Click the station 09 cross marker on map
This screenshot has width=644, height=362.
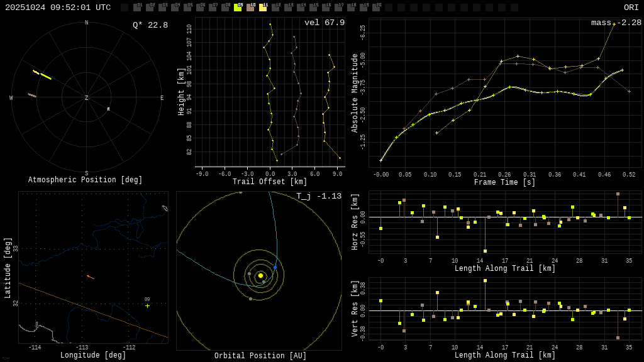[147, 306]
